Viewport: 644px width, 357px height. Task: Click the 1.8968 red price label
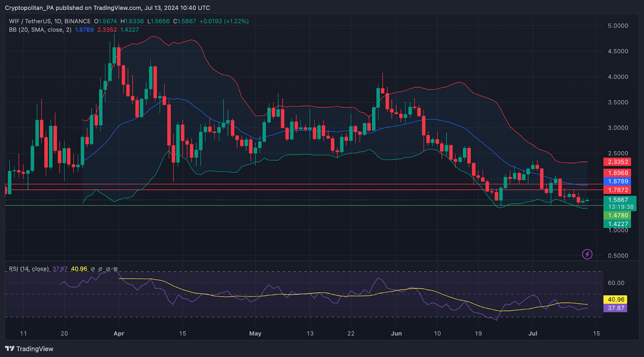pos(617,173)
